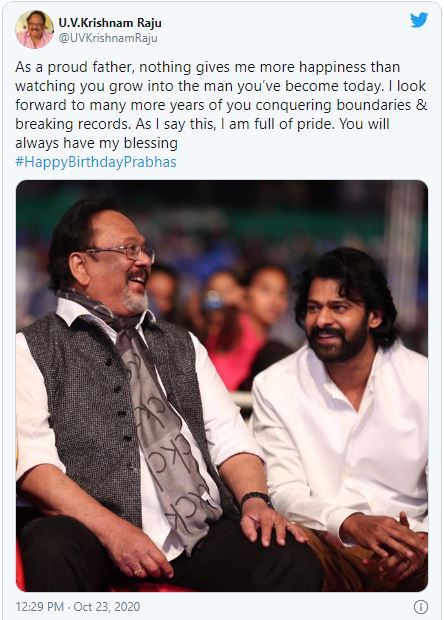Click the line 'always have my blessing'
The height and width of the screenshot is (620, 444).
tap(96, 143)
